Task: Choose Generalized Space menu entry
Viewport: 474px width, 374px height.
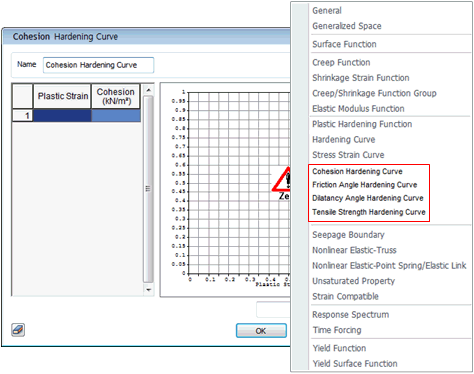Action: pos(347,26)
